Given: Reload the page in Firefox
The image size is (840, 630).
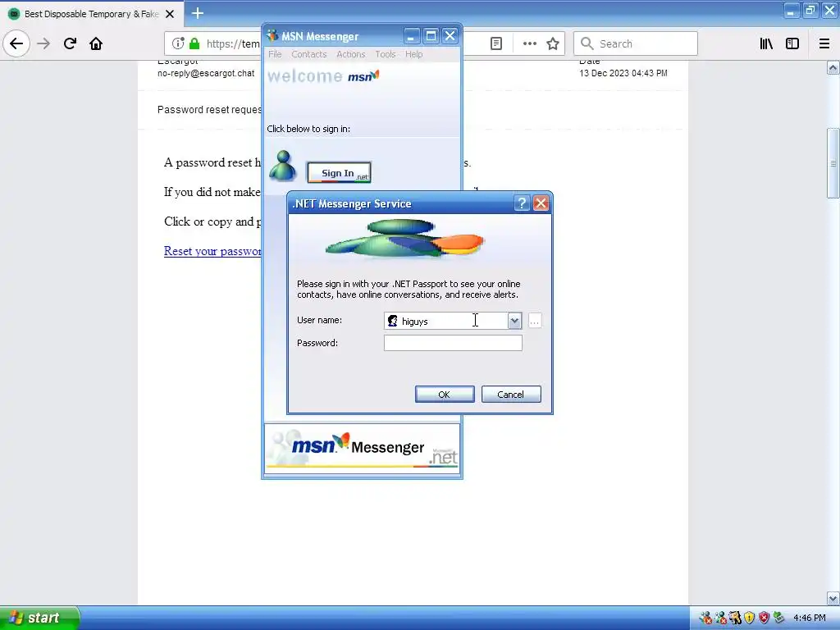Looking at the screenshot, I should 70,43.
